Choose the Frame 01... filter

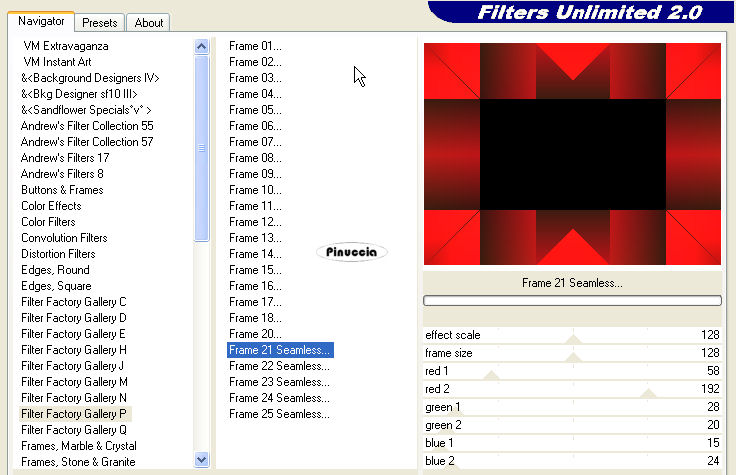(255, 46)
